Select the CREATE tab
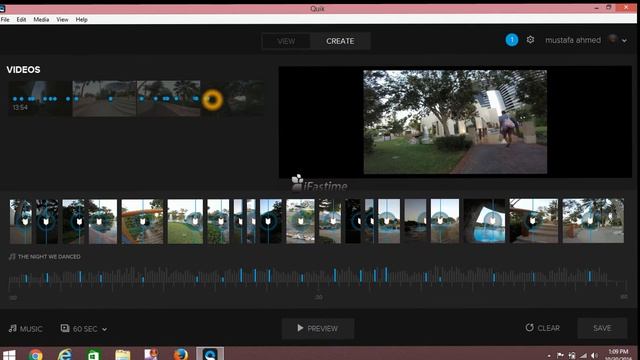This screenshot has width=640, height=360. click(x=340, y=41)
